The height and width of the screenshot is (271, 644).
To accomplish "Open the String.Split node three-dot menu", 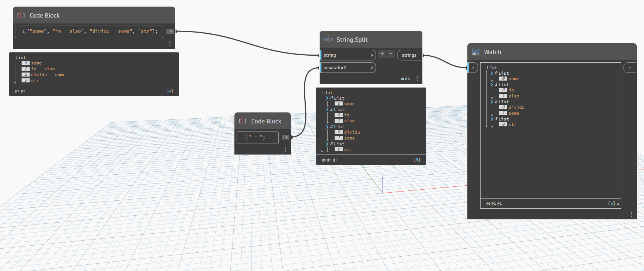I will pyautogui.click(x=417, y=79).
